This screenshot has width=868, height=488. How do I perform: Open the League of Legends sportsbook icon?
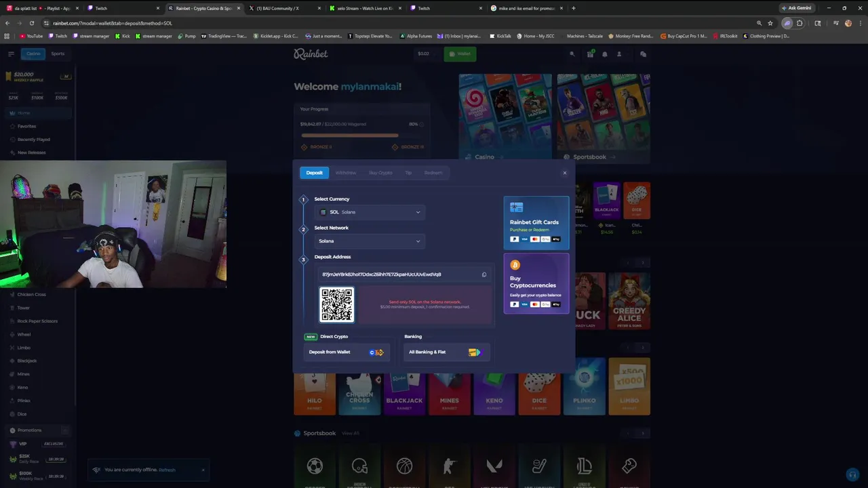coord(584,466)
